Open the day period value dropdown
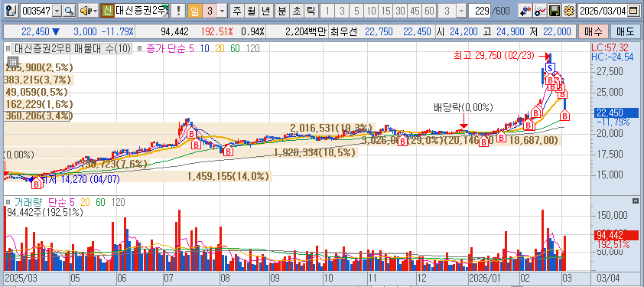 click(223, 11)
